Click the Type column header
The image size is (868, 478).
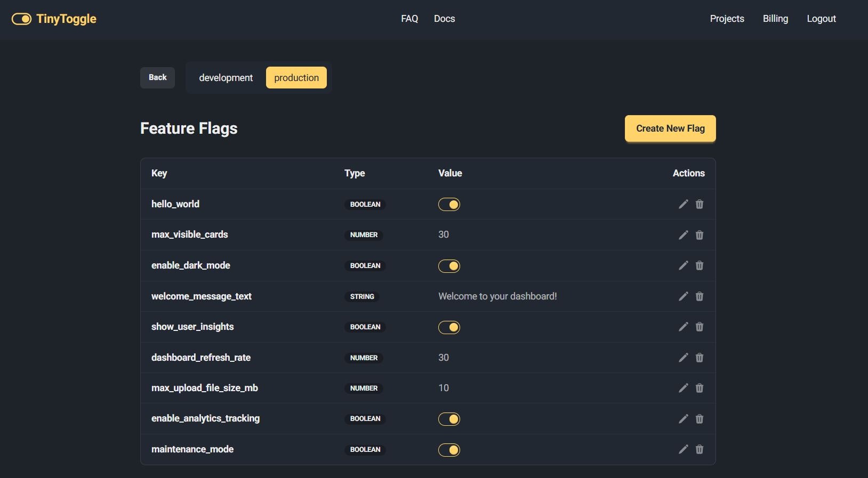[x=355, y=173]
